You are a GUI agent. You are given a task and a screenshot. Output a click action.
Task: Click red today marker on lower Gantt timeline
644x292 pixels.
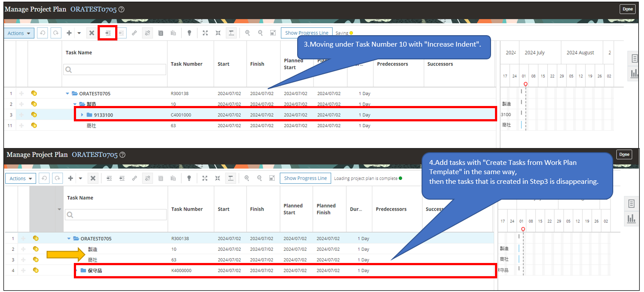tap(523, 229)
